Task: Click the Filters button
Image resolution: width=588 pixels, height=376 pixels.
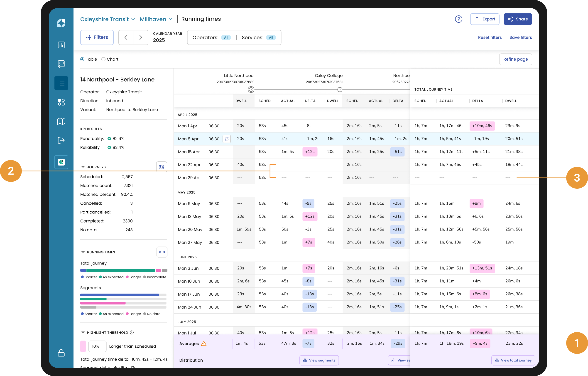Action: (x=97, y=37)
